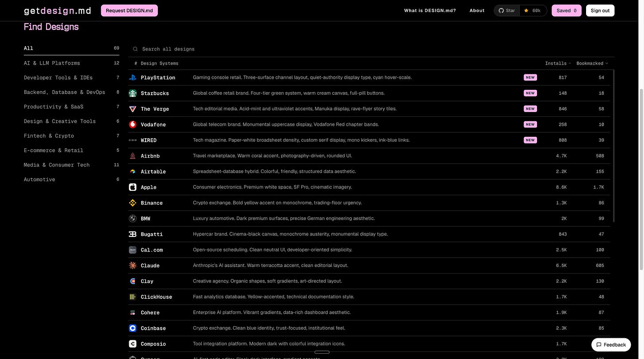Show All designs category
This screenshot has width=644, height=359.
(72, 48)
